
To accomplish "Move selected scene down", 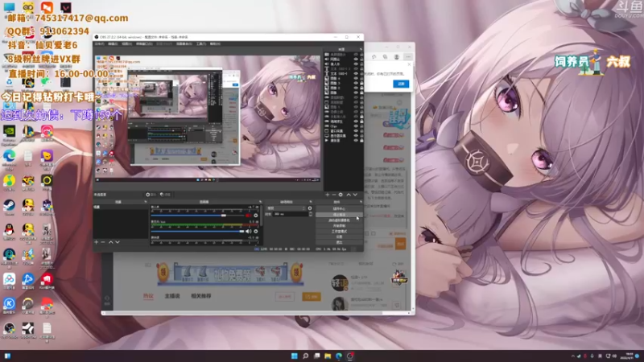I will click(x=118, y=242).
